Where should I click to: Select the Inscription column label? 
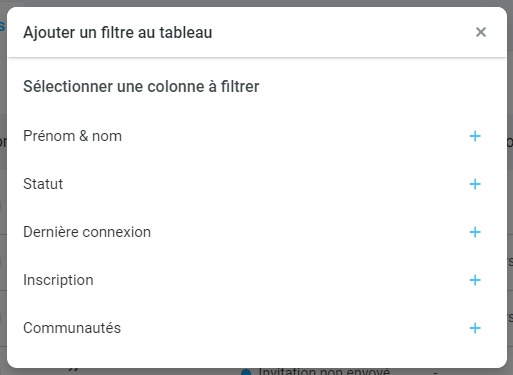click(58, 280)
